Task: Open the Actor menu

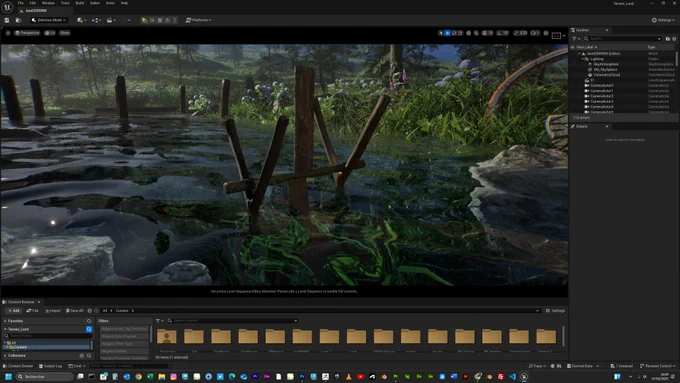Action: click(x=110, y=3)
